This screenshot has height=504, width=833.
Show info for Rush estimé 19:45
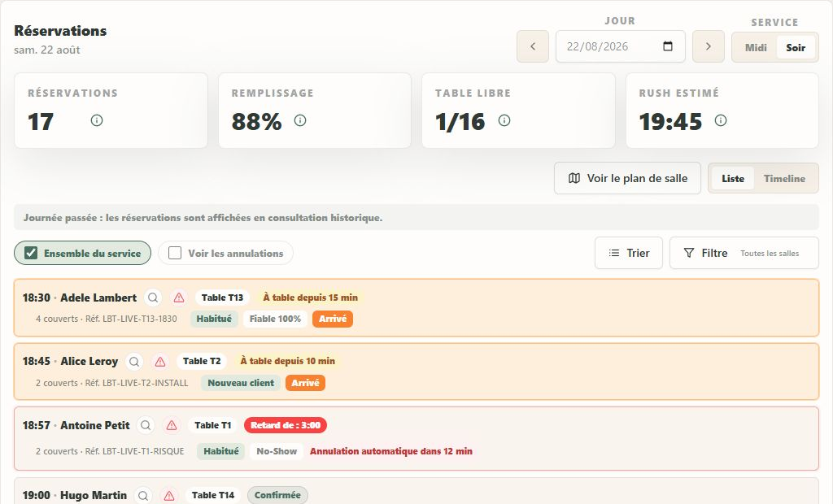(721, 120)
